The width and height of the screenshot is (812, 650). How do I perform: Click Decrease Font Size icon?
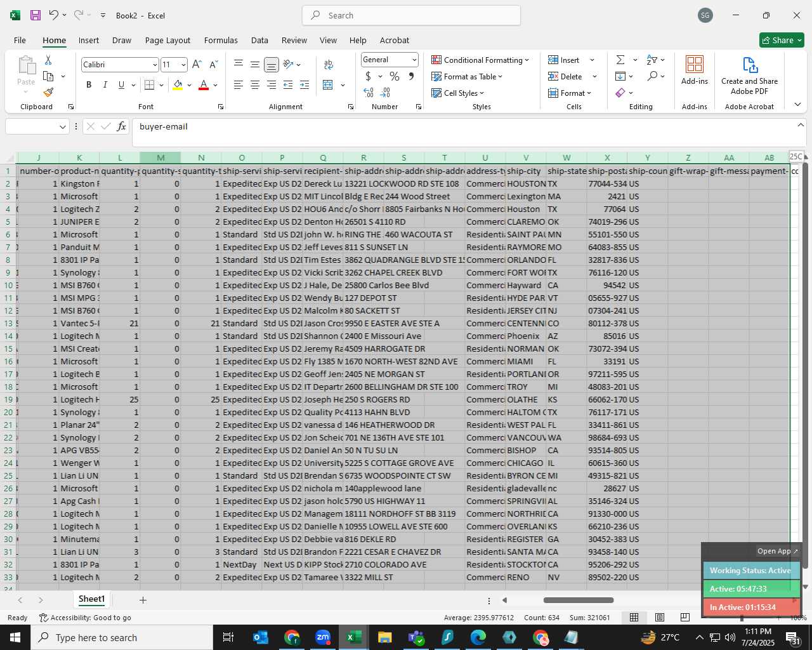tap(213, 64)
